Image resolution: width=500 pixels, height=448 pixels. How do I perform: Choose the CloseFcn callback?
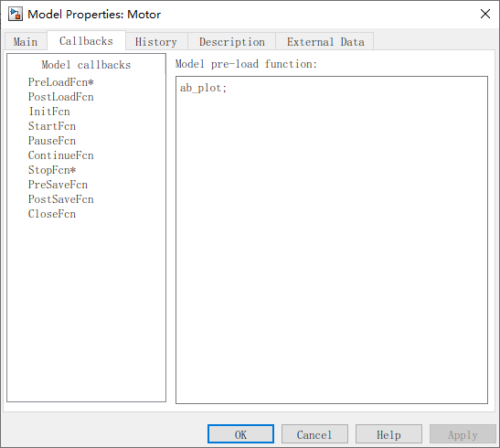pyautogui.click(x=52, y=214)
